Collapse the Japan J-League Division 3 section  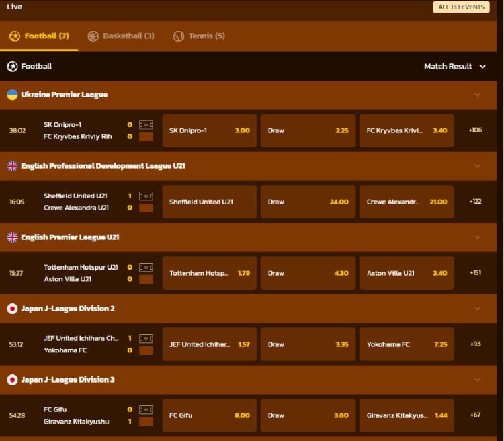pos(478,380)
